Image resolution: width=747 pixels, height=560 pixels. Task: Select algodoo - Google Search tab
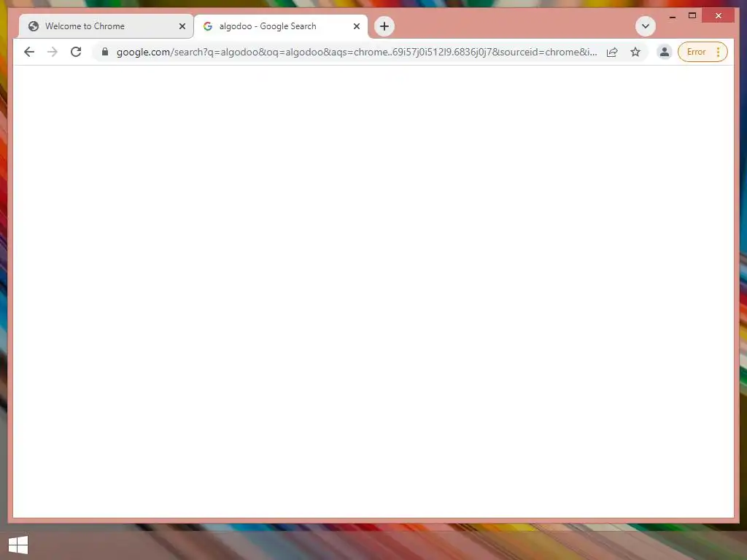(x=281, y=26)
